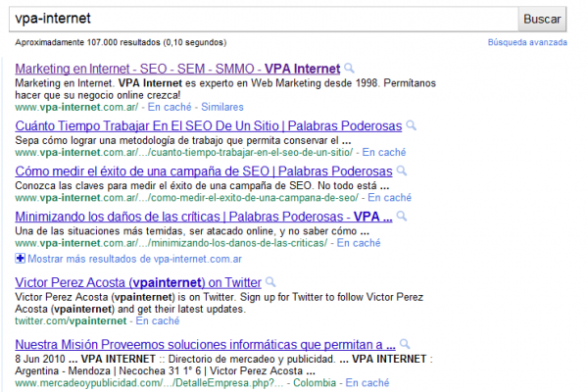Click En caché link of the Twitter result
This screenshot has height=392, width=588.
click(158, 320)
